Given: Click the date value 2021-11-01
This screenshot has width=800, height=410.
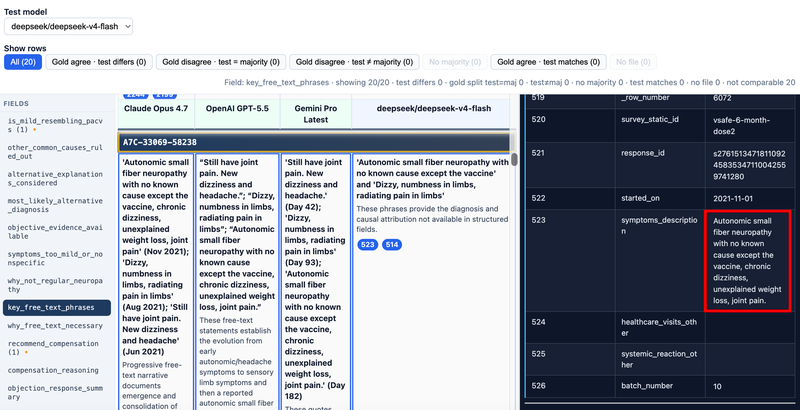Looking at the screenshot, I should click(x=733, y=198).
